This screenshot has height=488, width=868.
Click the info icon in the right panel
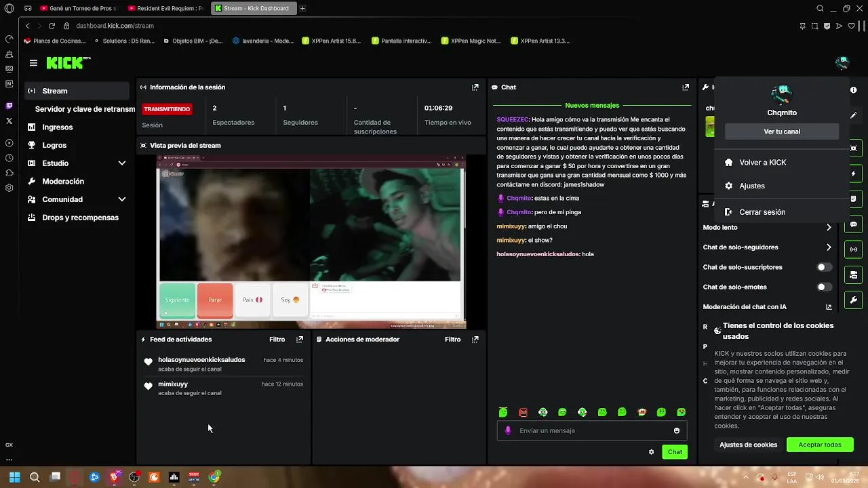(x=853, y=89)
